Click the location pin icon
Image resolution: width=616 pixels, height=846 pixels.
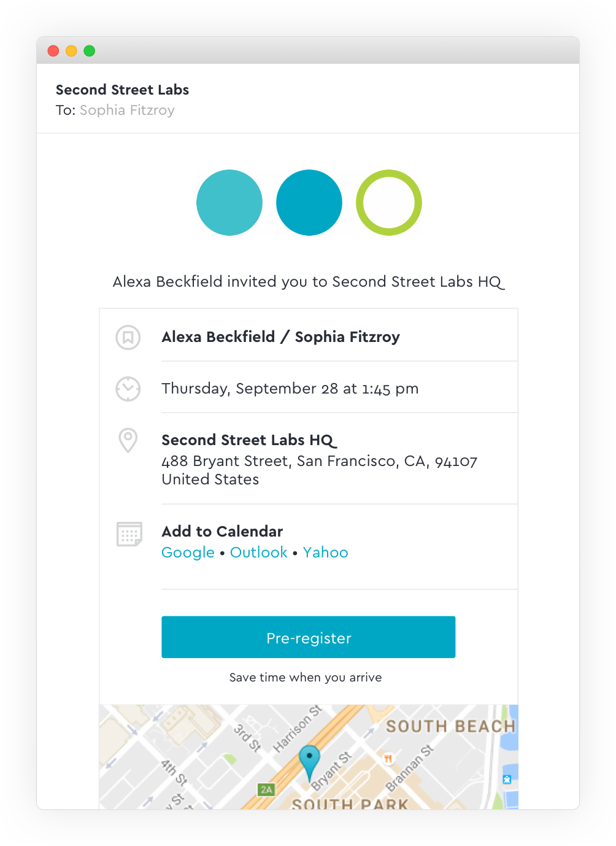128,441
